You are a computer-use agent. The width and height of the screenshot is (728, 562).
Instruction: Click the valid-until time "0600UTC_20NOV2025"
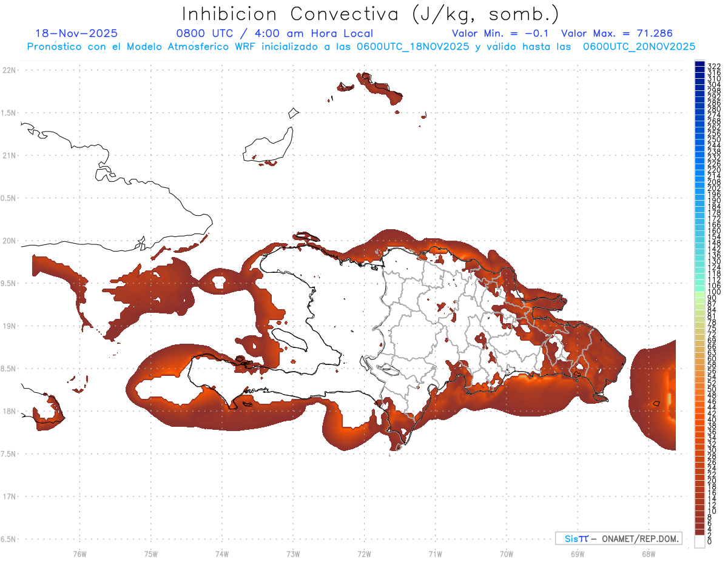pyautogui.click(x=639, y=47)
